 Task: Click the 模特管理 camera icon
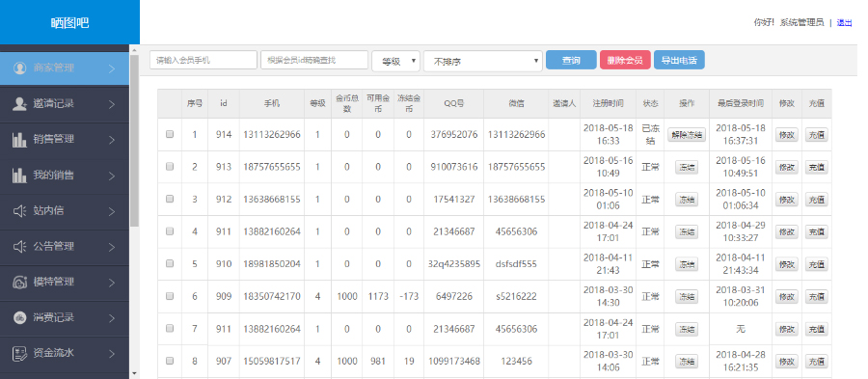20,283
